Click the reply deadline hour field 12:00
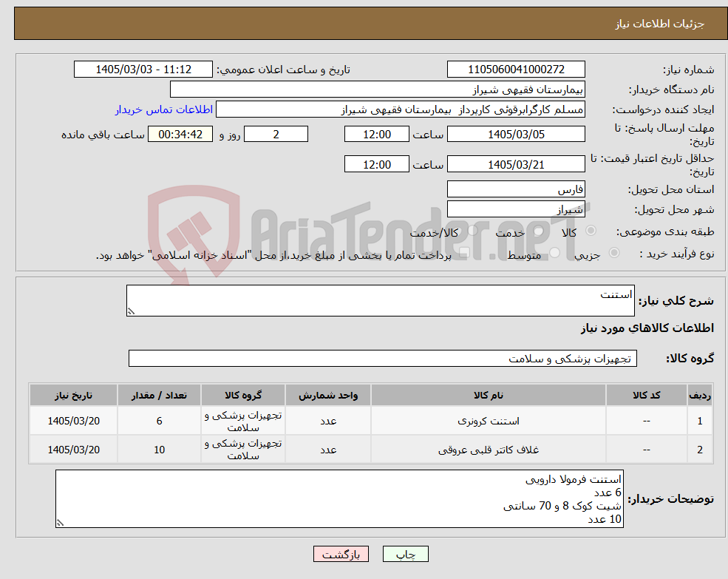 pyautogui.click(x=376, y=135)
